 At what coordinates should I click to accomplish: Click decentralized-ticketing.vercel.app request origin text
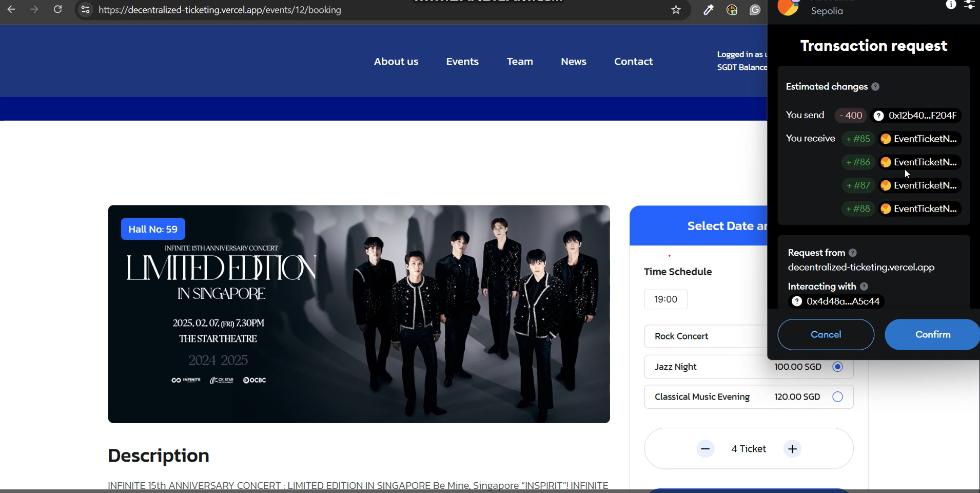click(x=861, y=267)
